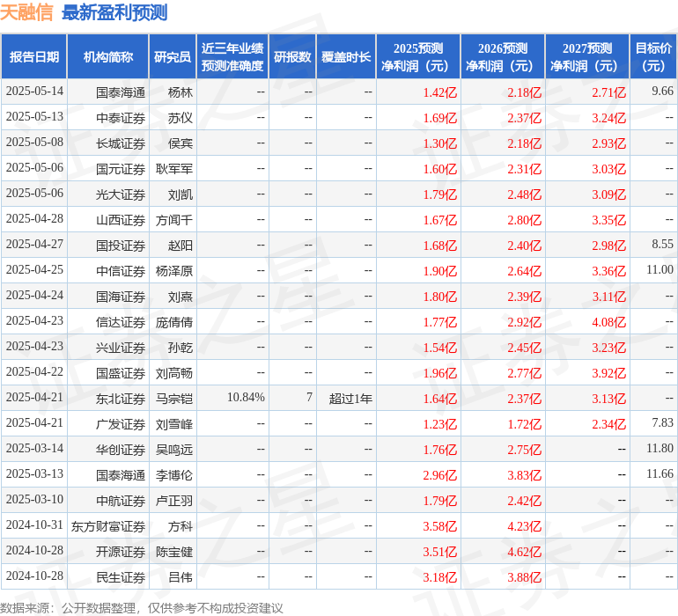Click the 近三年业绩预测准确度 column header
The width and height of the screenshot is (678, 616).
click(232, 56)
